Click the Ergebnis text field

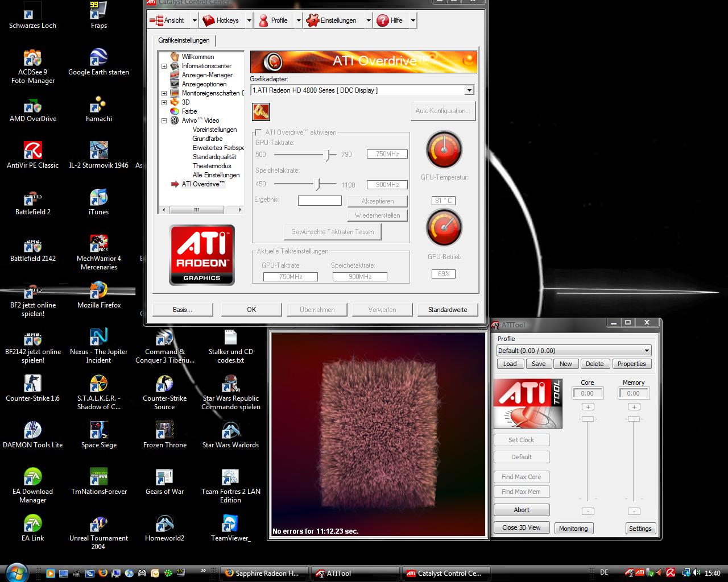click(320, 201)
